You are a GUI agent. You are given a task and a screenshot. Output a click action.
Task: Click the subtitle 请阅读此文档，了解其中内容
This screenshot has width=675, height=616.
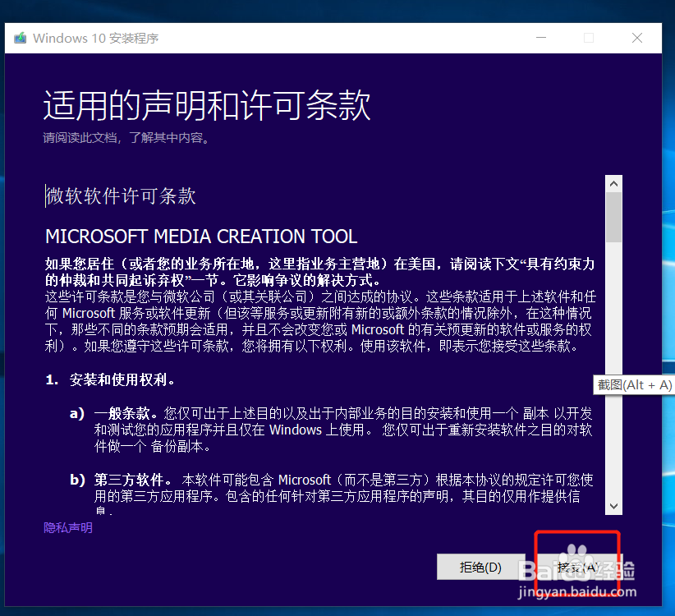[126, 138]
